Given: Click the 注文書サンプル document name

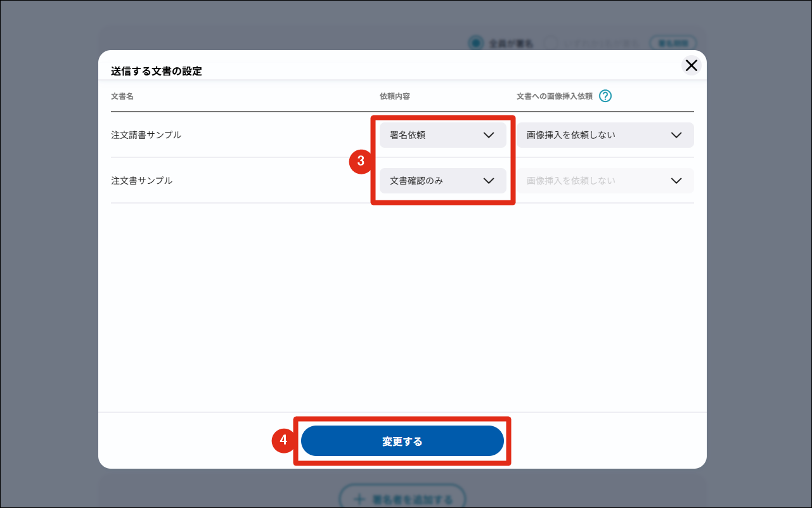Looking at the screenshot, I should click(141, 181).
